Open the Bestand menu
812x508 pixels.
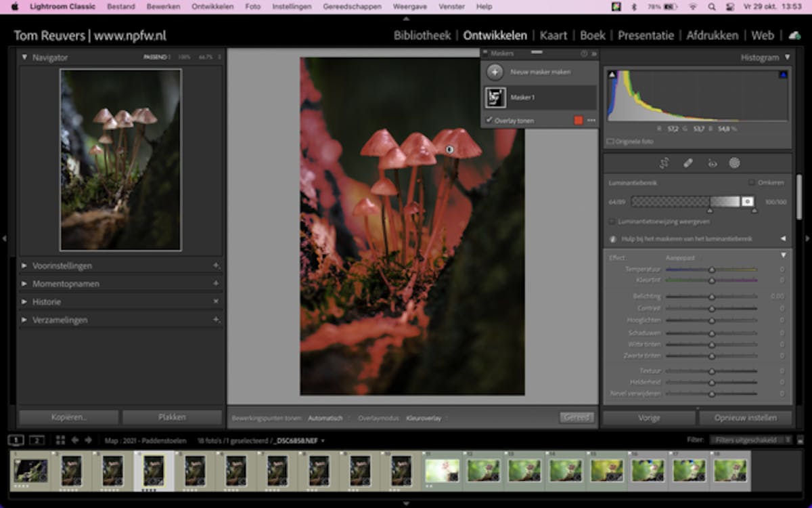tap(121, 6)
